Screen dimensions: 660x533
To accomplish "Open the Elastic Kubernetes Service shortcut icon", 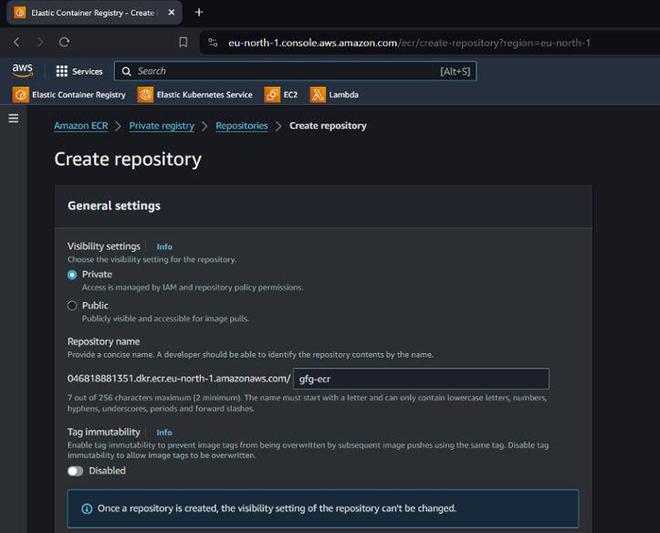I will (x=145, y=95).
